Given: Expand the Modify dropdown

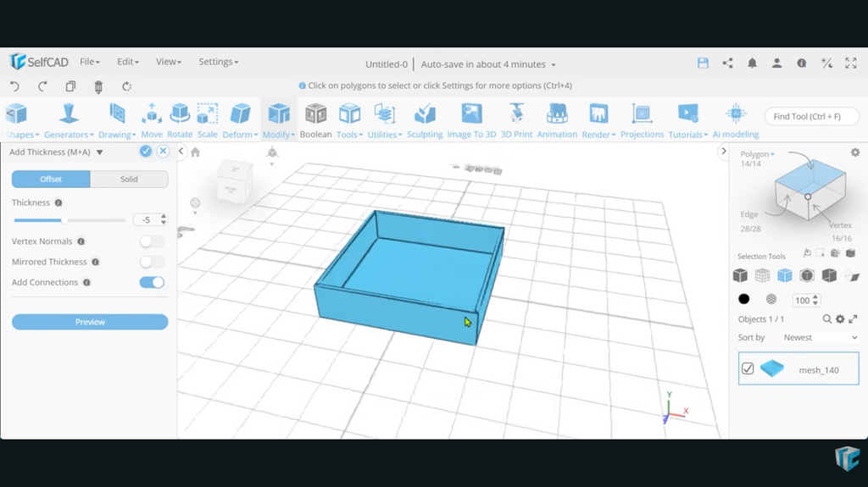Looking at the screenshot, I should (278, 135).
